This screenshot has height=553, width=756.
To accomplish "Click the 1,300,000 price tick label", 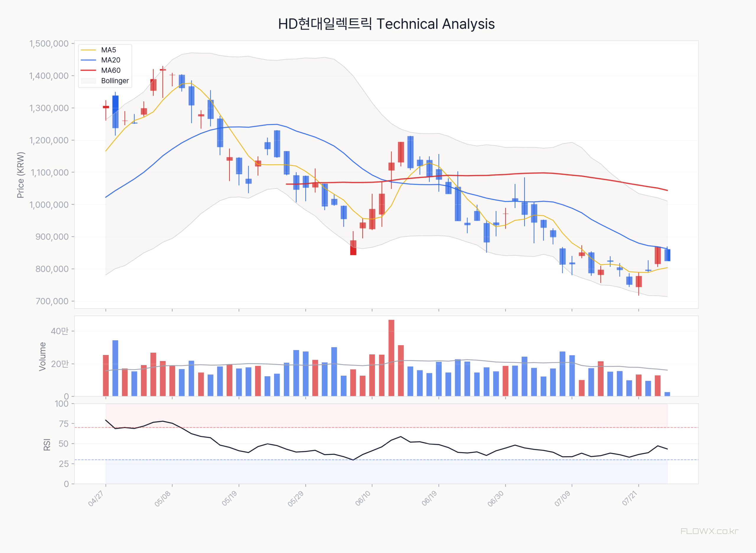I will tap(49, 108).
